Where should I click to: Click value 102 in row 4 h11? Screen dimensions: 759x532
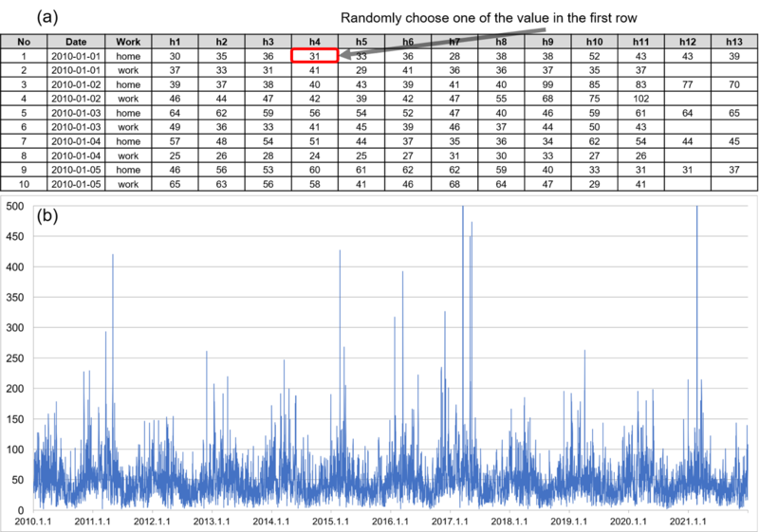click(x=641, y=99)
